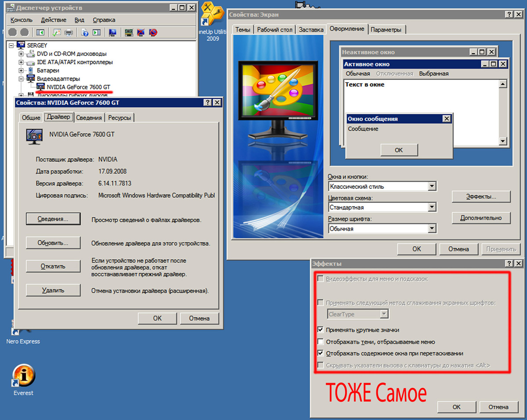Click Отмена in Свойства: Экран dialog

tap(459, 249)
